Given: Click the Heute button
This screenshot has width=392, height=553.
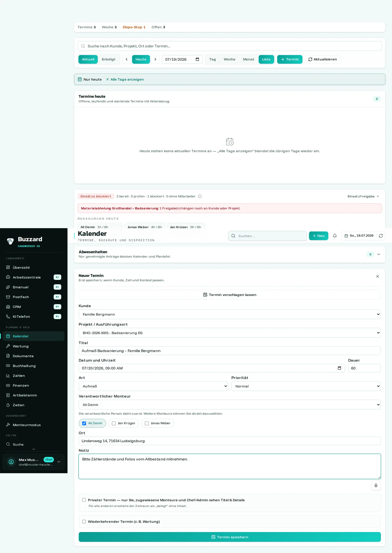Looking at the screenshot, I should 141,59.
